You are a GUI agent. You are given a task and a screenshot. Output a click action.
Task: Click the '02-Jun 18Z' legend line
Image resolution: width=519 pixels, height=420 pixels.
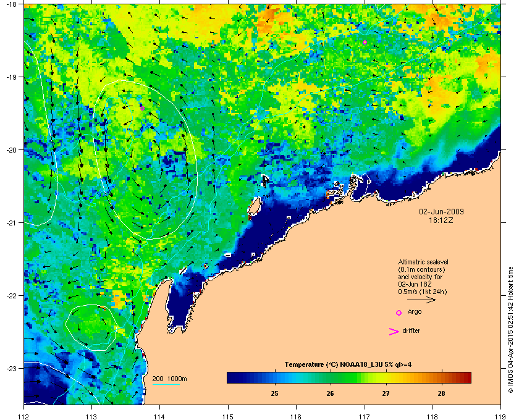[415, 284]
